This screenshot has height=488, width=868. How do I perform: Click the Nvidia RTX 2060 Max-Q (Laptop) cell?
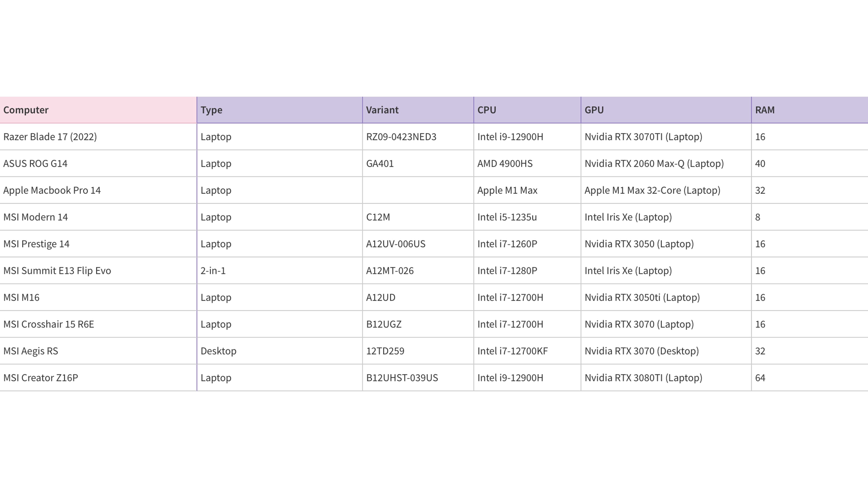pyautogui.click(x=666, y=163)
